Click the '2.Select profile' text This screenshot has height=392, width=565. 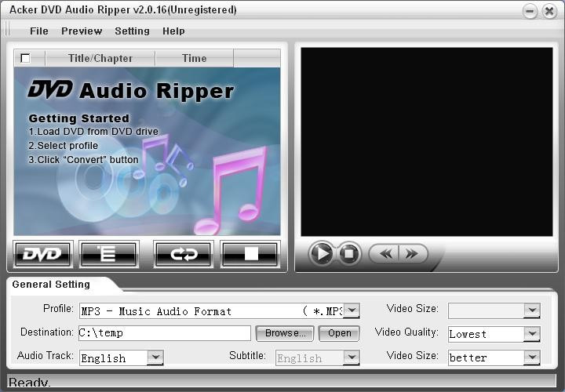[63, 145]
